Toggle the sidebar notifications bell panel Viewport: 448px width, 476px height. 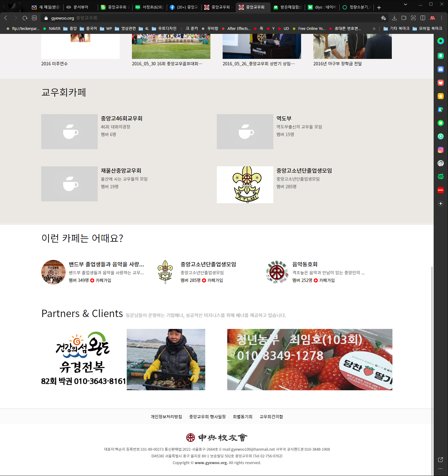440,56
